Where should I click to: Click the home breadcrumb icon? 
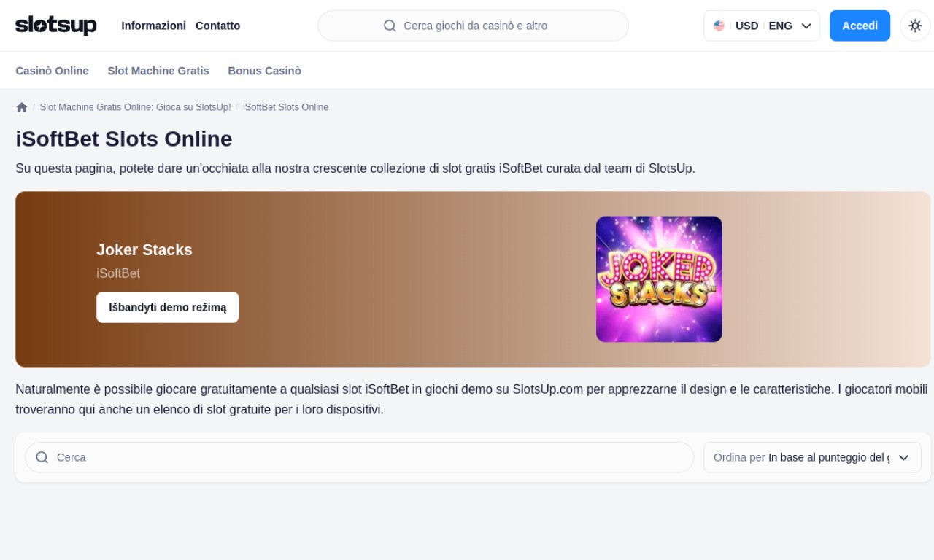[x=22, y=107]
